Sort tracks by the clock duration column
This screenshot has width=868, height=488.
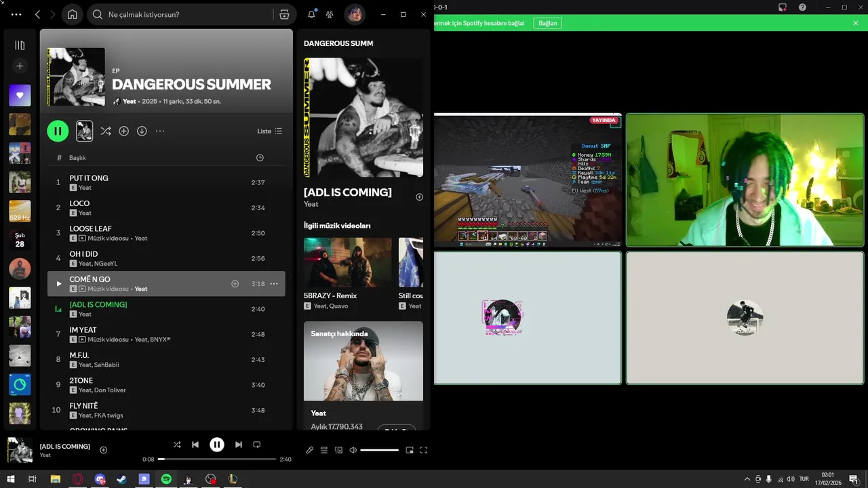tap(260, 158)
